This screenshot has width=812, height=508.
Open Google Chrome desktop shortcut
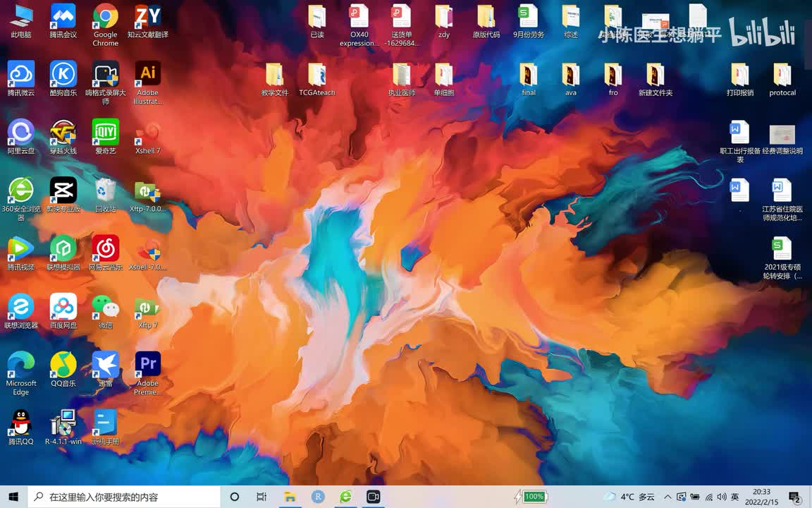[106, 25]
